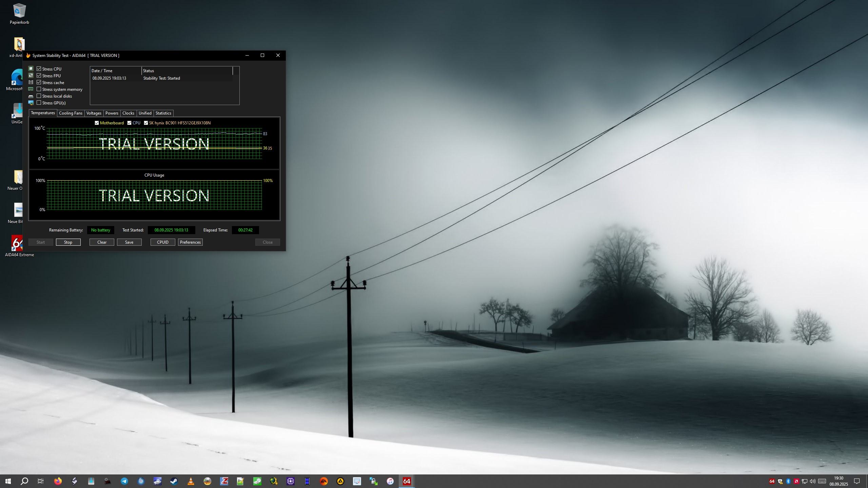
Task: Enable the Stress system memory checkbox
Action: point(39,89)
